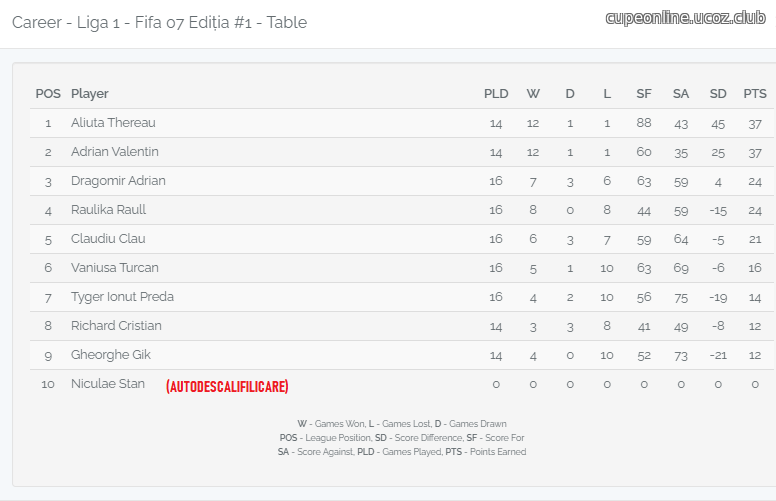This screenshot has width=776, height=501.
Task: Open player Adrian Valentin
Action: pos(115,151)
